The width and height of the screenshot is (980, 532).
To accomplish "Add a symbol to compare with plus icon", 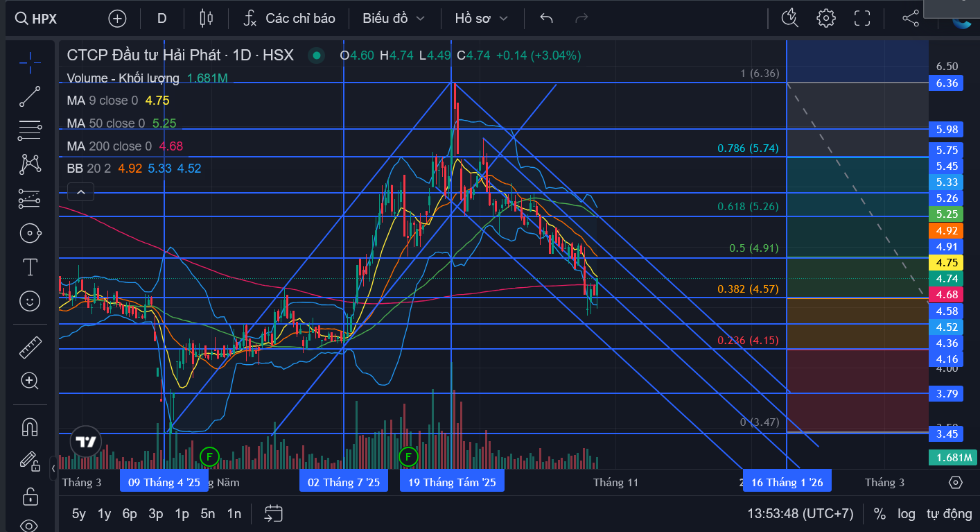I will click(x=117, y=19).
